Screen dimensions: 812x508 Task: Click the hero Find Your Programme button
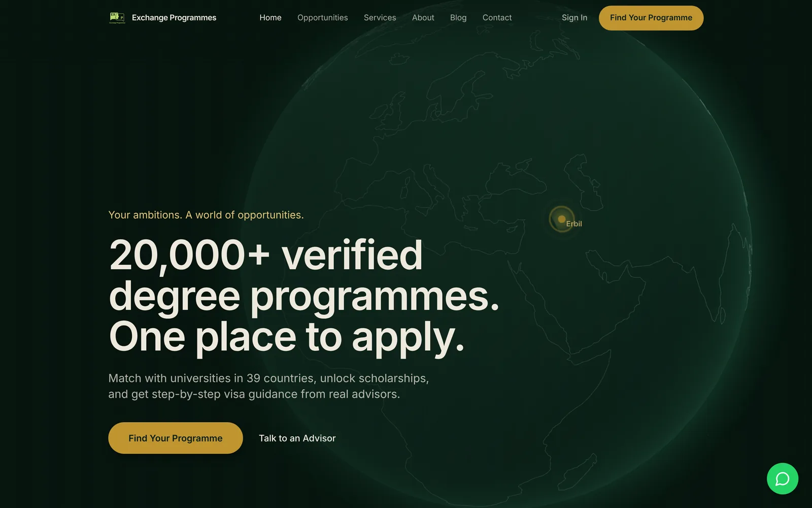(x=176, y=438)
